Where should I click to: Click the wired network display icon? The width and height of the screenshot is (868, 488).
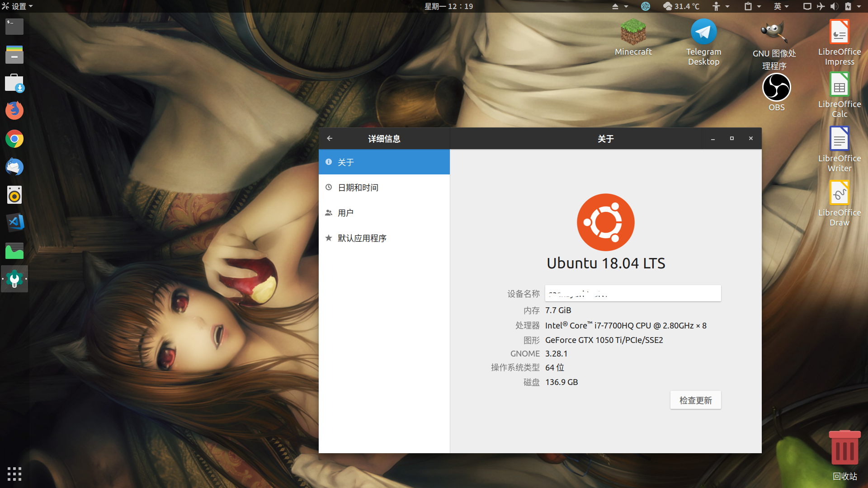[807, 6]
